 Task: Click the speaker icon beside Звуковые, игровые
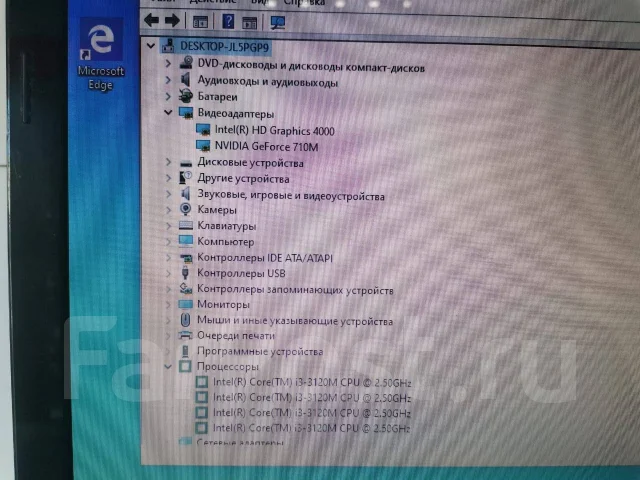pyautogui.click(x=186, y=193)
